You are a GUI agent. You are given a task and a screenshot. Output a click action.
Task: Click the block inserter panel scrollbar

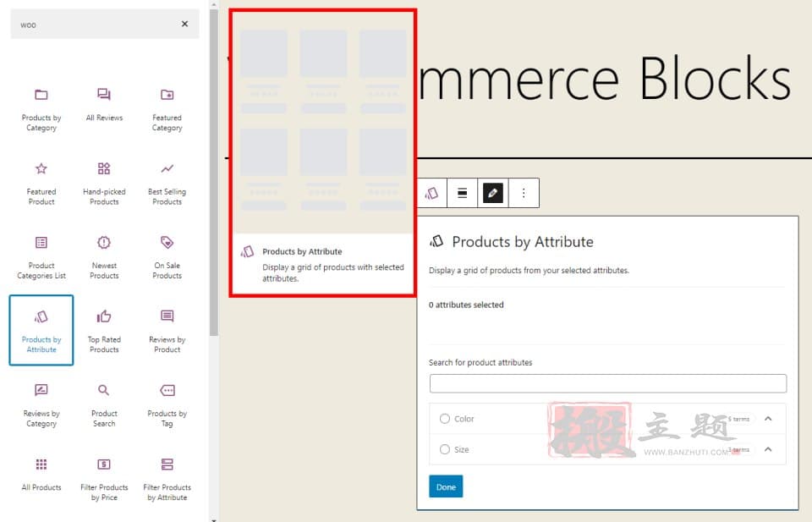214,173
